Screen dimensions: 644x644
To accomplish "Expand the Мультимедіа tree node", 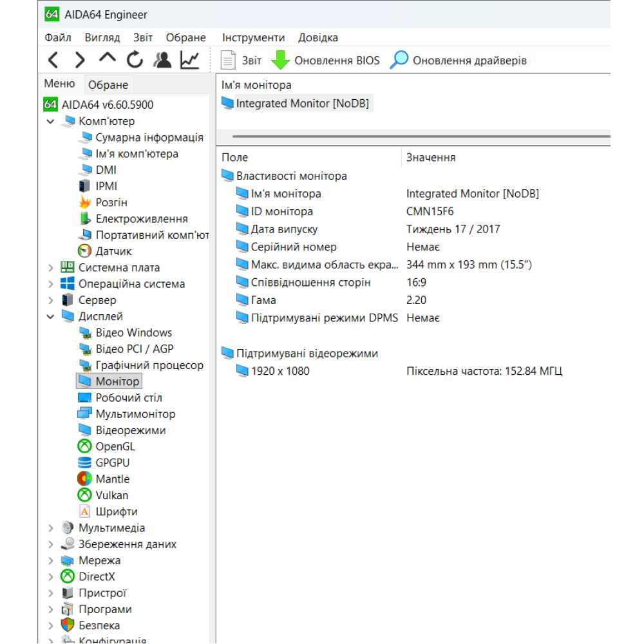I will click(x=50, y=528).
